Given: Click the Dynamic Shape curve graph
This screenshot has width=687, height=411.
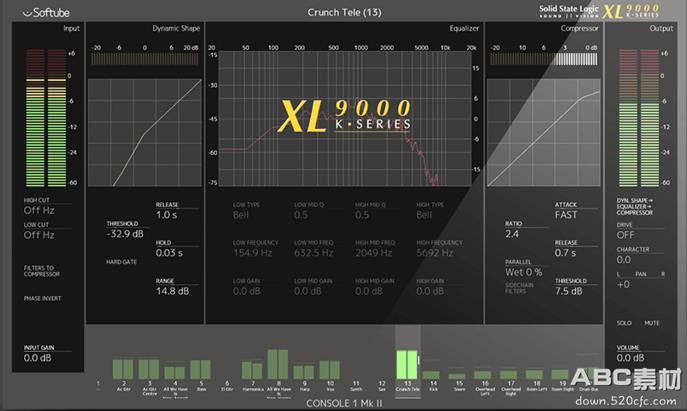Looking at the screenshot, I should click(x=145, y=133).
